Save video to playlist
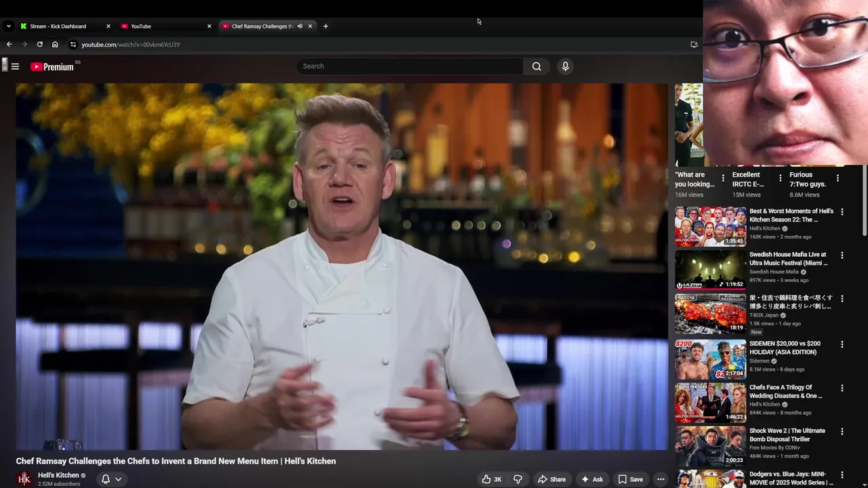Image resolution: width=868 pixels, height=488 pixels. click(x=630, y=479)
